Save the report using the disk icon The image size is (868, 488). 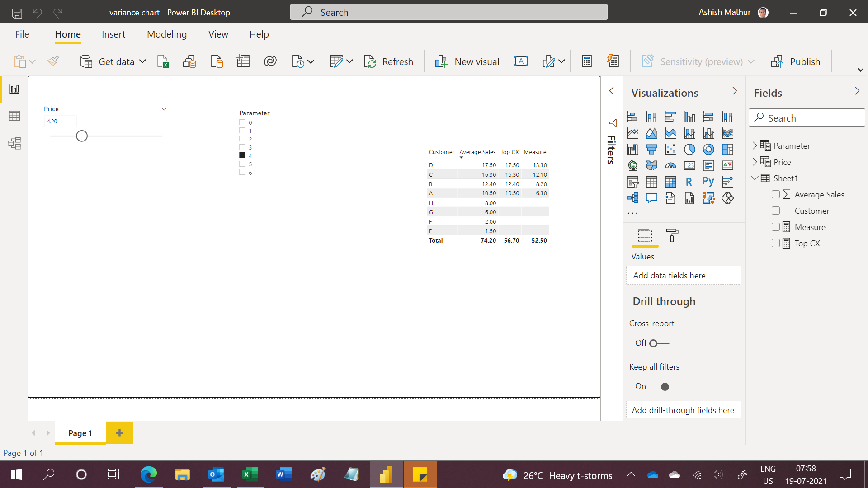17,13
